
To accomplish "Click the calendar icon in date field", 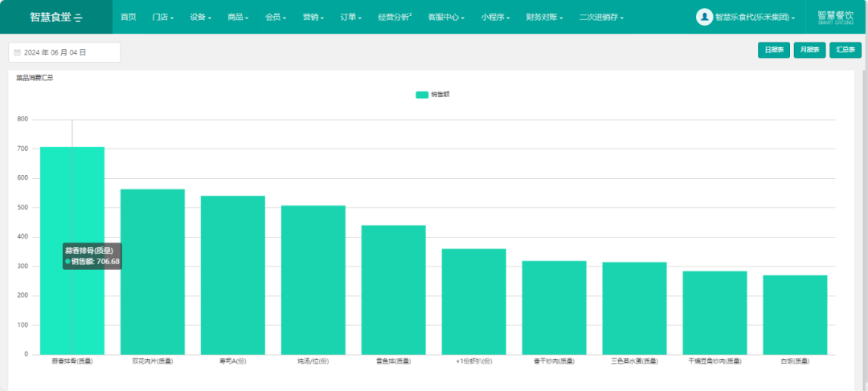I will [17, 52].
